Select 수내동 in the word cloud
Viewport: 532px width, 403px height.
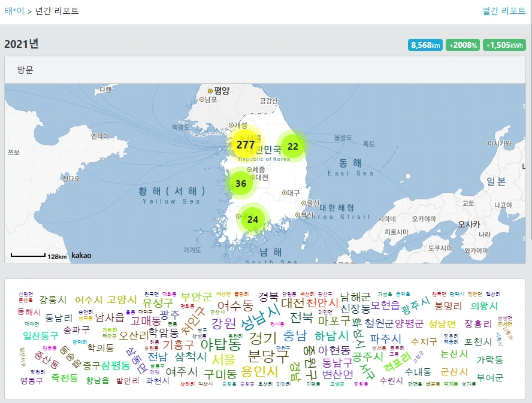coord(418,372)
